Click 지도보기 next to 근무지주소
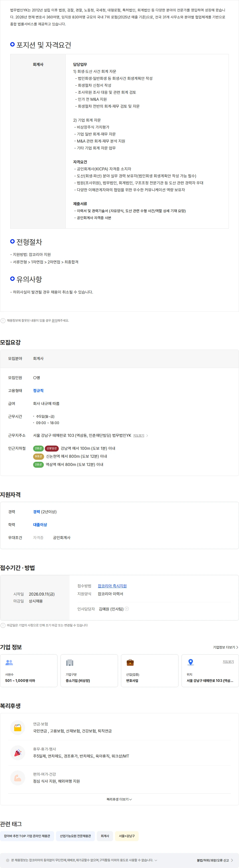The height and width of the screenshot is (868, 239). coord(139,435)
